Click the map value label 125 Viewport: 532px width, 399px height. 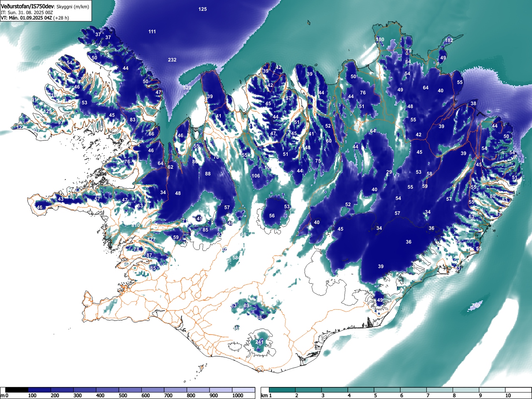tap(202, 9)
